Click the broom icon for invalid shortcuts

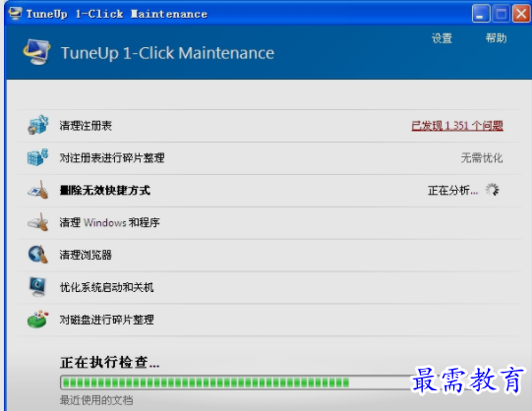click(38, 190)
